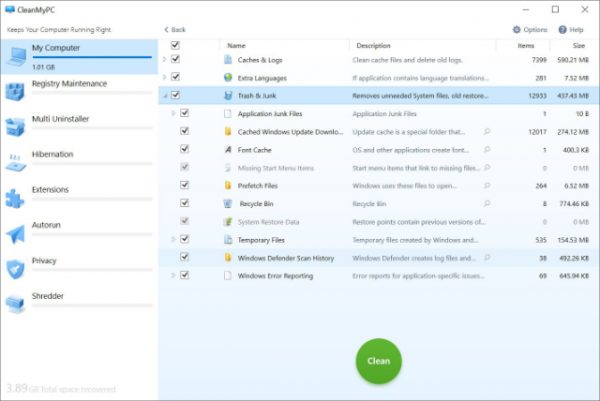Click magnifier icon in Prefetch Files row

487,186
